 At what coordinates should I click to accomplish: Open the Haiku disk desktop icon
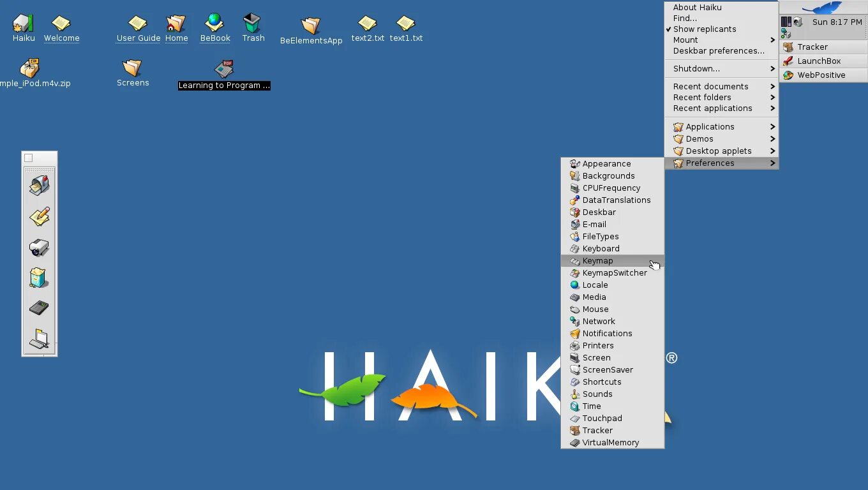point(23,24)
